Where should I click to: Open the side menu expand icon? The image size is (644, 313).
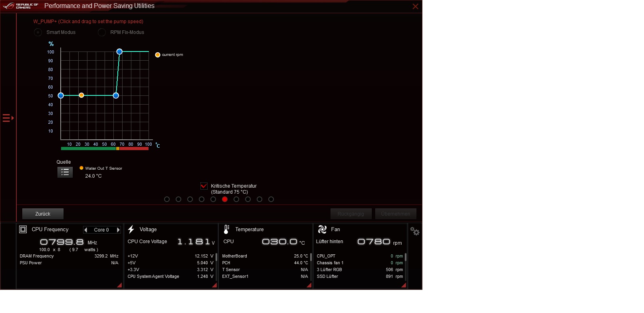coord(8,118)
